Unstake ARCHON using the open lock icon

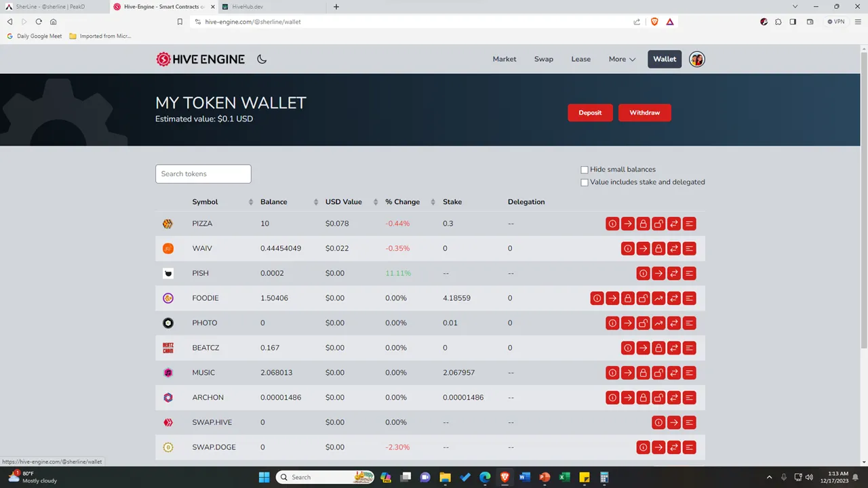(658, 398)
